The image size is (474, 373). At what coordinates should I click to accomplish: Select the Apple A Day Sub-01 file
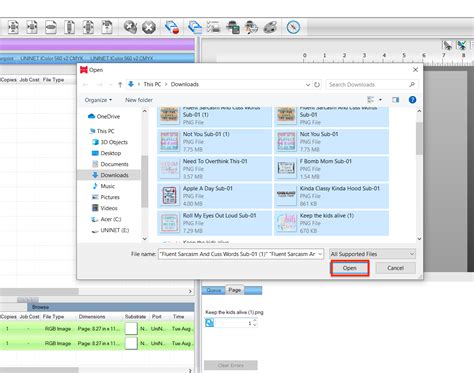point(215,196)
